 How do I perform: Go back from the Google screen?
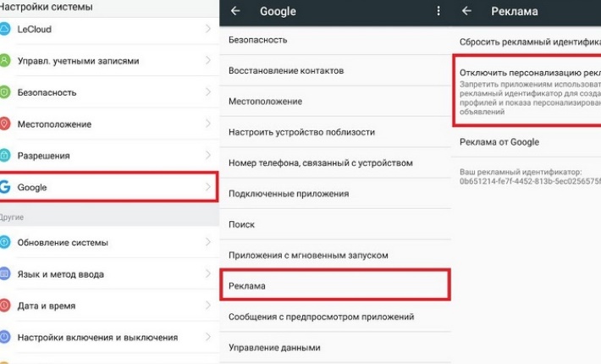point(235,11)
